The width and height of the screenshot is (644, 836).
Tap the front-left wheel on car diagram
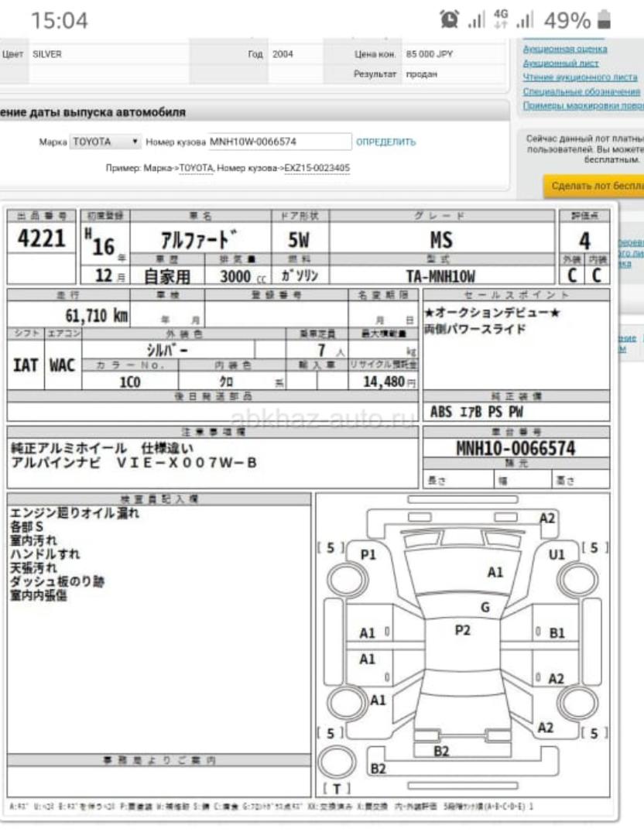[x=342, y=580]
